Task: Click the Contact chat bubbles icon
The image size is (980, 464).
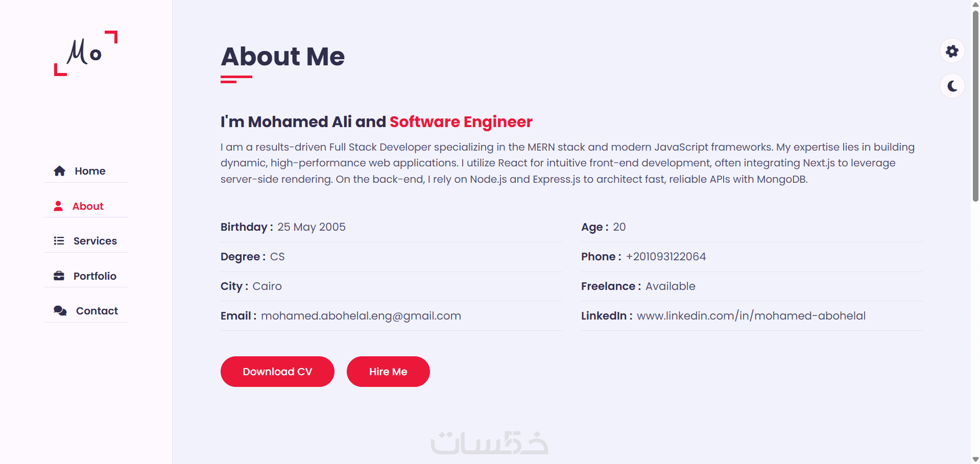Action: tap(60, 311)
